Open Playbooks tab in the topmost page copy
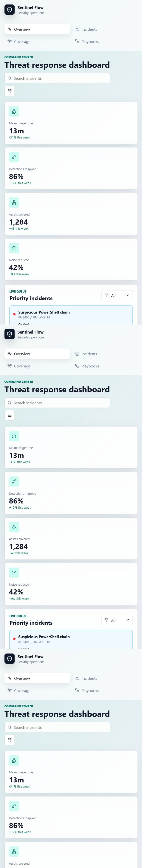142x868 pixels. tap(105, 41)
